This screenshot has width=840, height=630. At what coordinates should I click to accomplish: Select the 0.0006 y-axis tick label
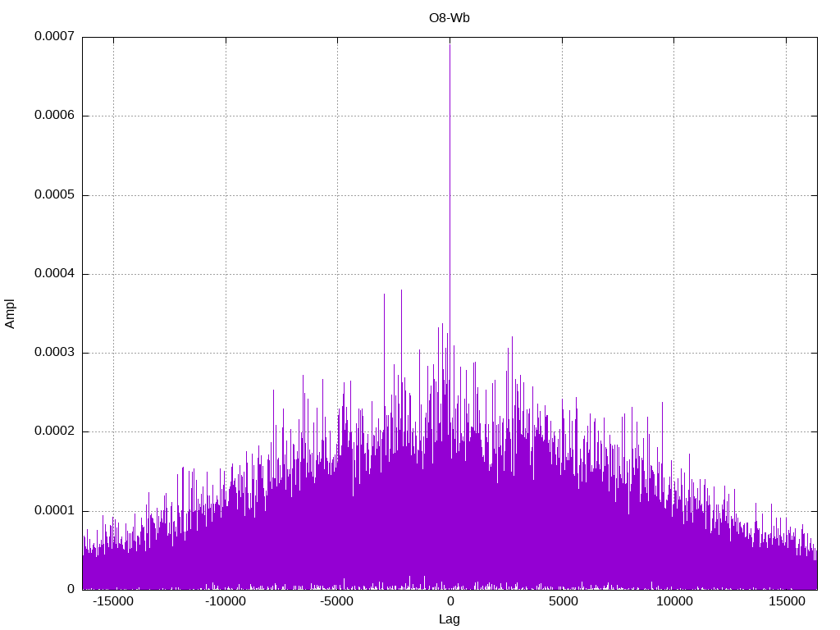[54, 116]
